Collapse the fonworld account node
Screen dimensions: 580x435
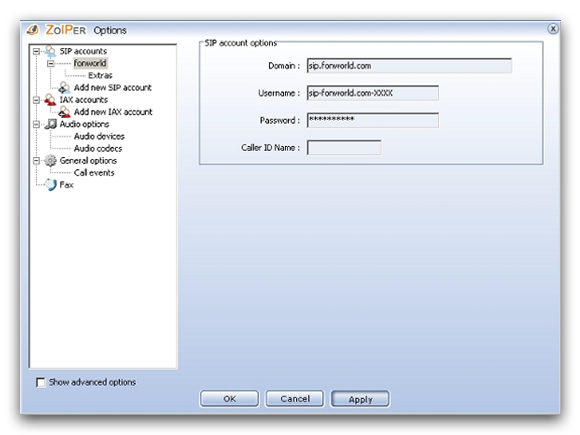click(x=50, y=64)
